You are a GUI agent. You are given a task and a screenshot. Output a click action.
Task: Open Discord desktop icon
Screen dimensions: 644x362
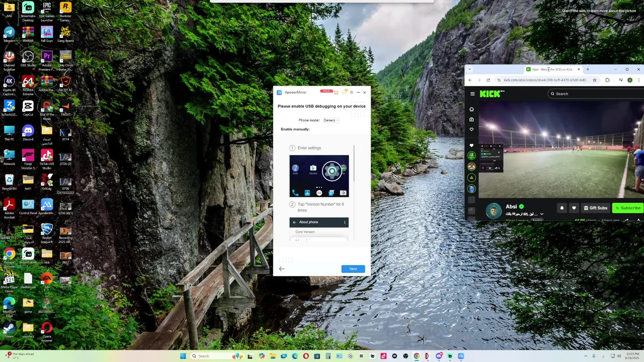tap(28, 133)
